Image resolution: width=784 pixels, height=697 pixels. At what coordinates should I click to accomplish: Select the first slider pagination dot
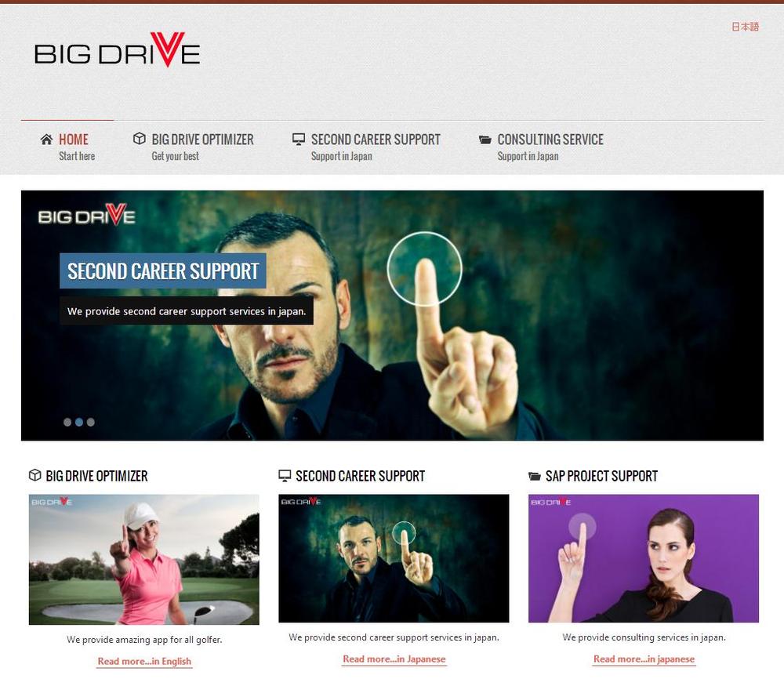pos(67,422)
